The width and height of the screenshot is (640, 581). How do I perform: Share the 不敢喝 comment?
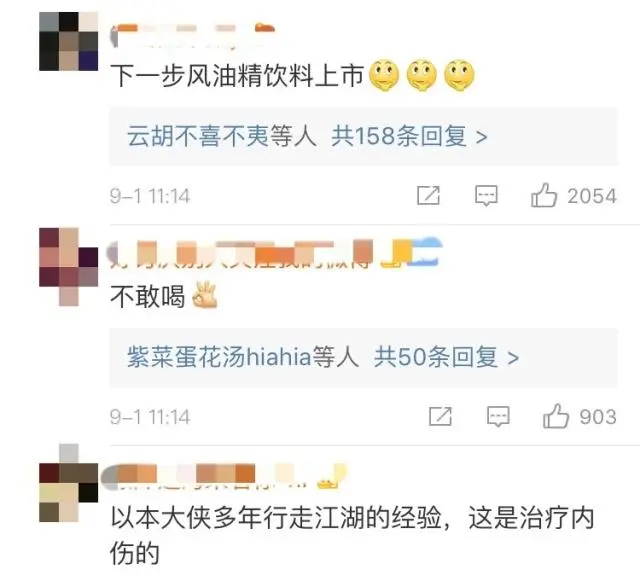(x=440, y=416)
